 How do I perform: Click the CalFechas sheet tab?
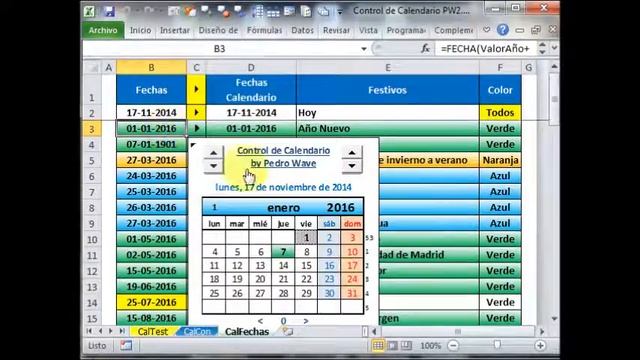(x=247, y=331)
